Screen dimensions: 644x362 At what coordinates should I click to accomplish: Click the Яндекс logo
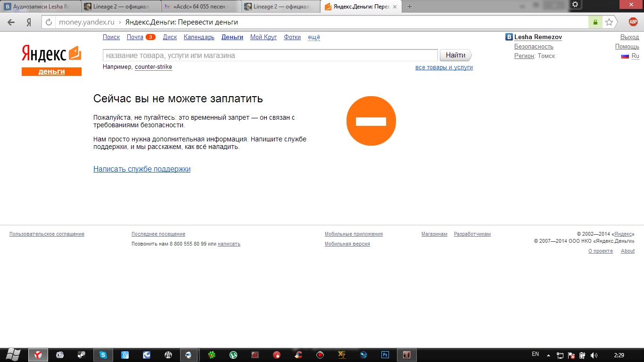[x=51, y=54]
